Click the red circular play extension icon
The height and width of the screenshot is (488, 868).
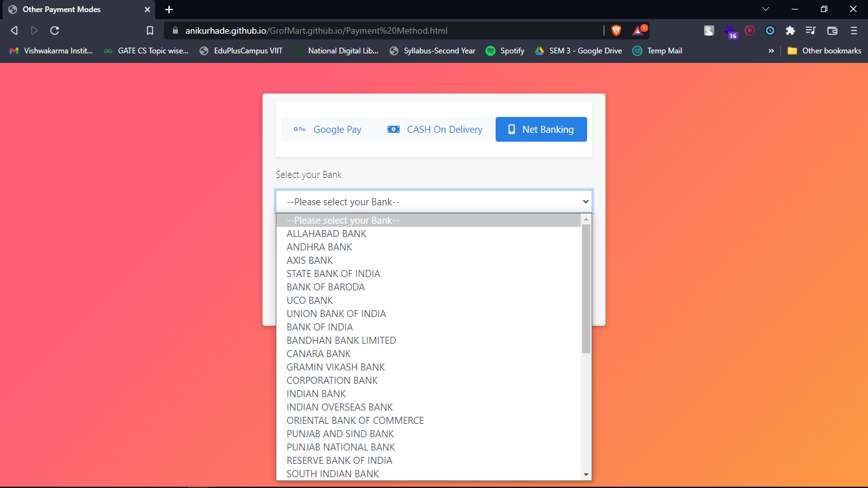coord(750,30)
